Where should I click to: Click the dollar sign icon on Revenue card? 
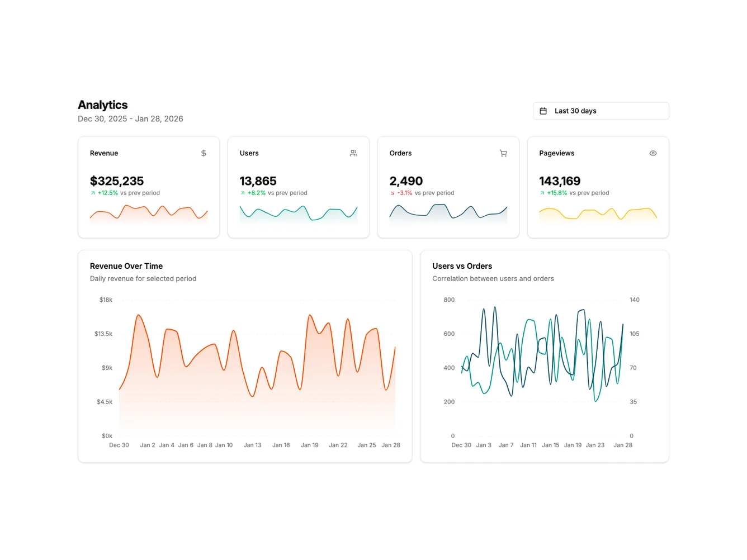coord(204,153)
